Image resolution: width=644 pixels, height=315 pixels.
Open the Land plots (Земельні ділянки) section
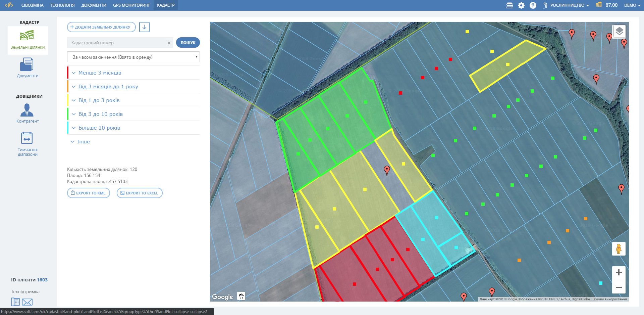coord(27,40)
